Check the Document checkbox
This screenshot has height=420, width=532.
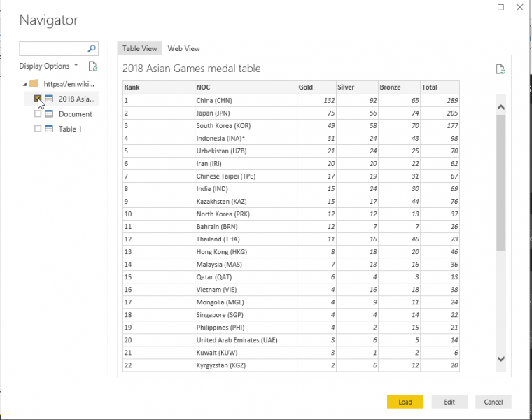(x=38, y=114)
